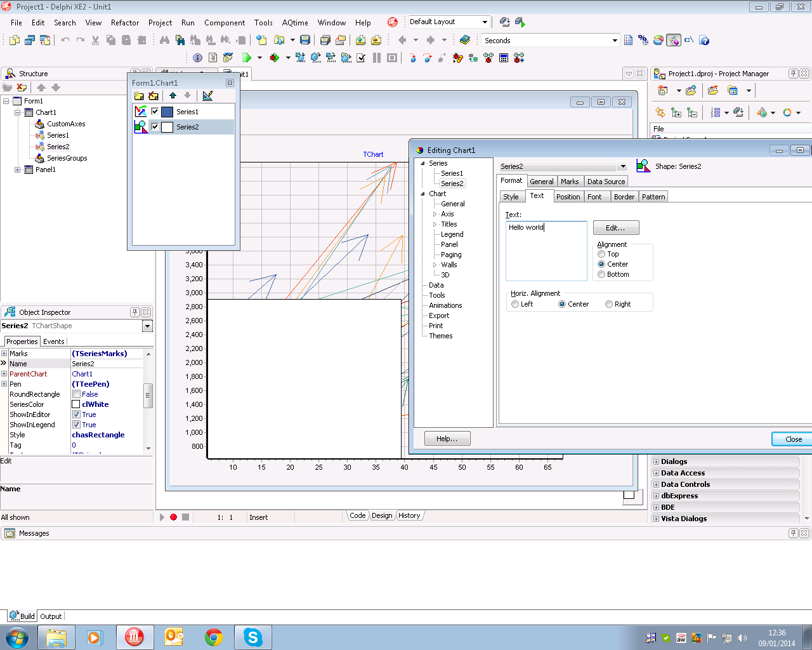Click the delete series icon in Form1.Chart1 window
Image resolution: width=812 pixels, height=650 pixels.
click(x=154, y=96)
